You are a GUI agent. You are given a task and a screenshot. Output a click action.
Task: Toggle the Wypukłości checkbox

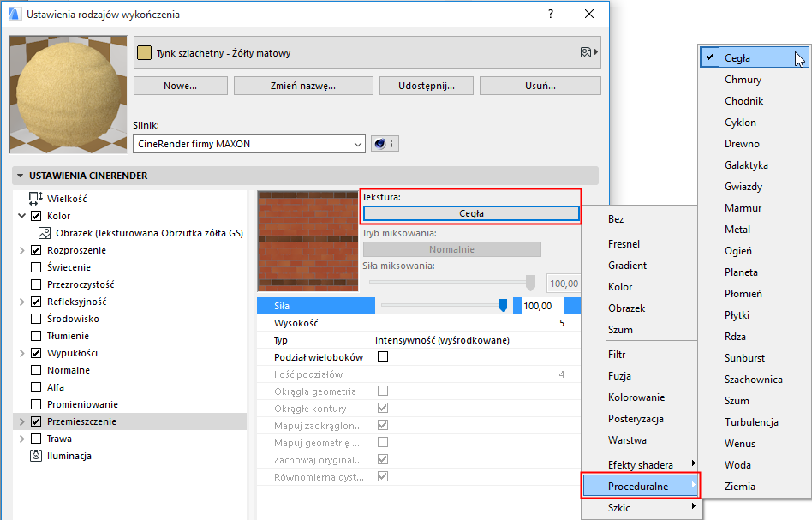(36, 353)
